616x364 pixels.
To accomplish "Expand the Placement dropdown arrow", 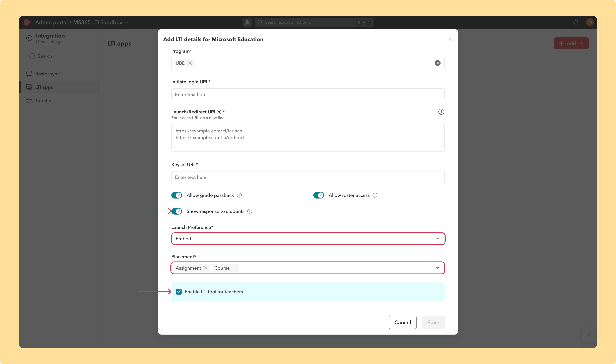I will [437, 268].
